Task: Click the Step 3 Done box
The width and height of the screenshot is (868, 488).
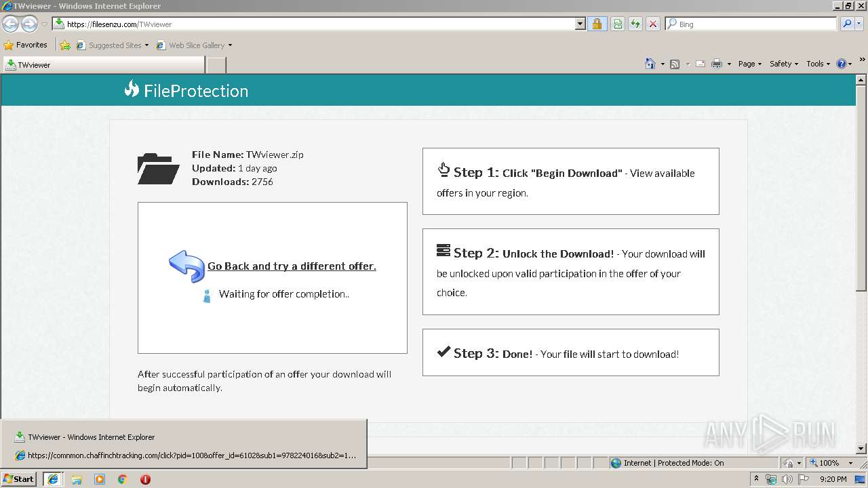Action: 570,352
